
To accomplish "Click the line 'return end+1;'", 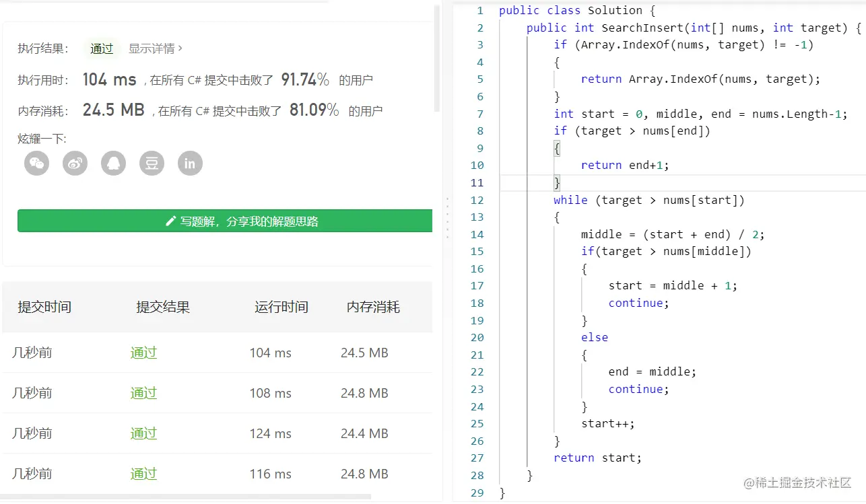I will [625, 165].
